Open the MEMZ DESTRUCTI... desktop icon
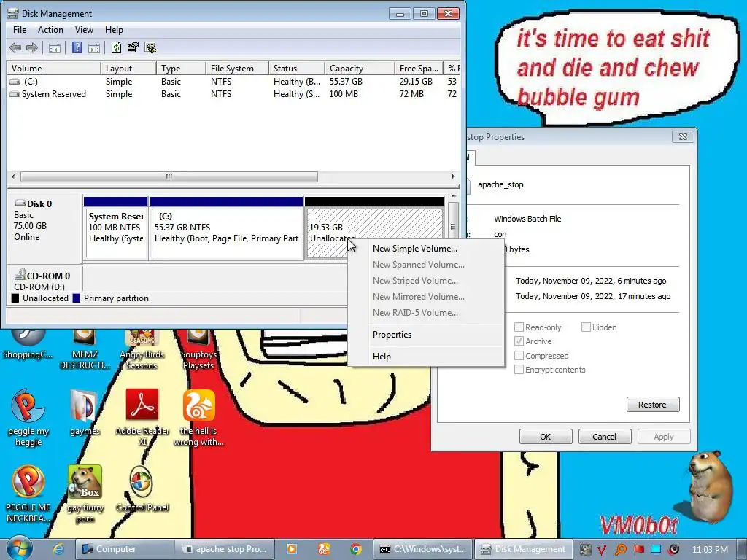Image resolution: width=747 pixels, height=560 pixels. [85, 349]
